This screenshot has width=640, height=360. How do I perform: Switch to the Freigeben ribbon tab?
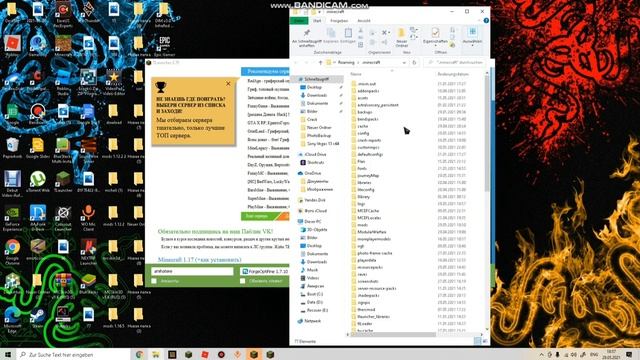click(339, 20)
